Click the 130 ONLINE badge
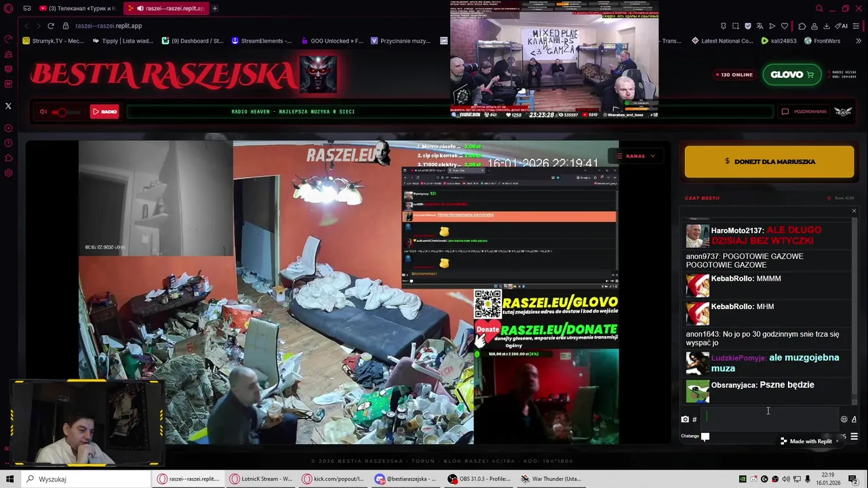 [x=735, y=75]
